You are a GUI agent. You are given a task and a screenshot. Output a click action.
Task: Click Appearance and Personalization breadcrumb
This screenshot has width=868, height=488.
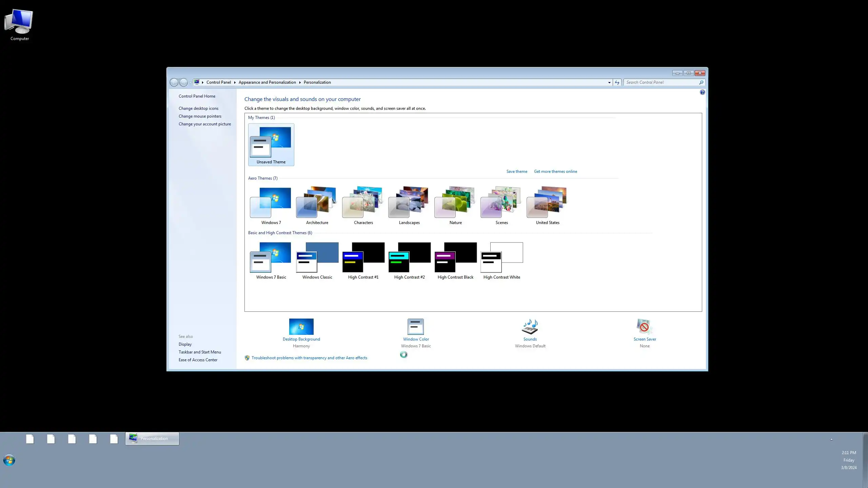coord(267,82)
